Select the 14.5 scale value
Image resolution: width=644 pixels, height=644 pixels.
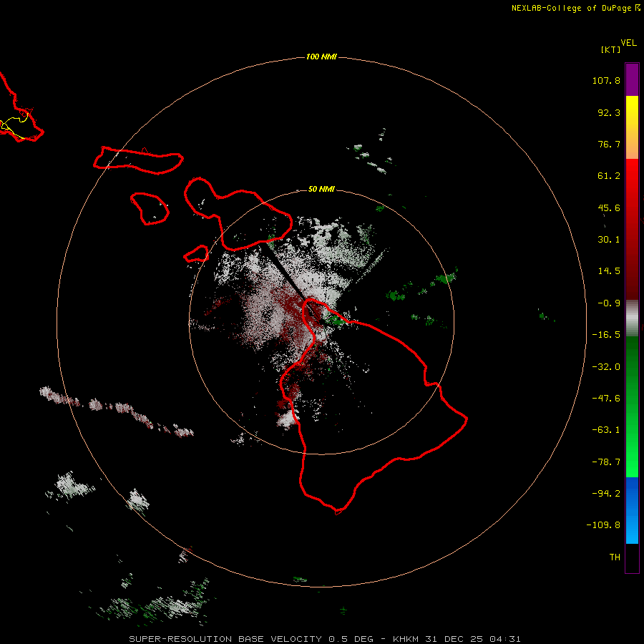pyautogui.click(x=609, y=271)
